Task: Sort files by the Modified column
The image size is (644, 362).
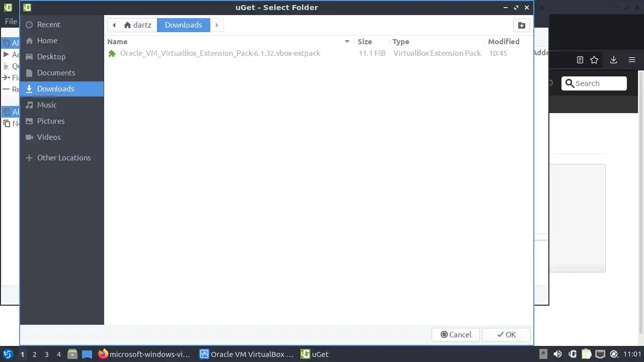Action: tap(508, 41)
